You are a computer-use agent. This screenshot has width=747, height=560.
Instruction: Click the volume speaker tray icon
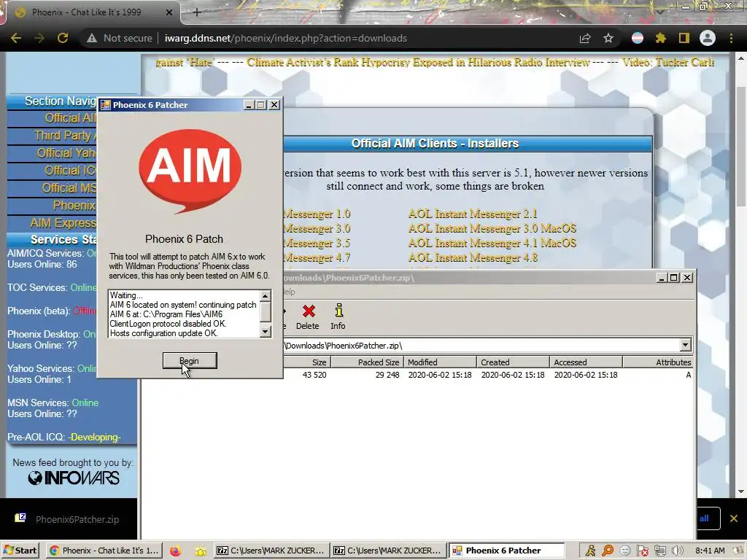click(x=677, y=551)
